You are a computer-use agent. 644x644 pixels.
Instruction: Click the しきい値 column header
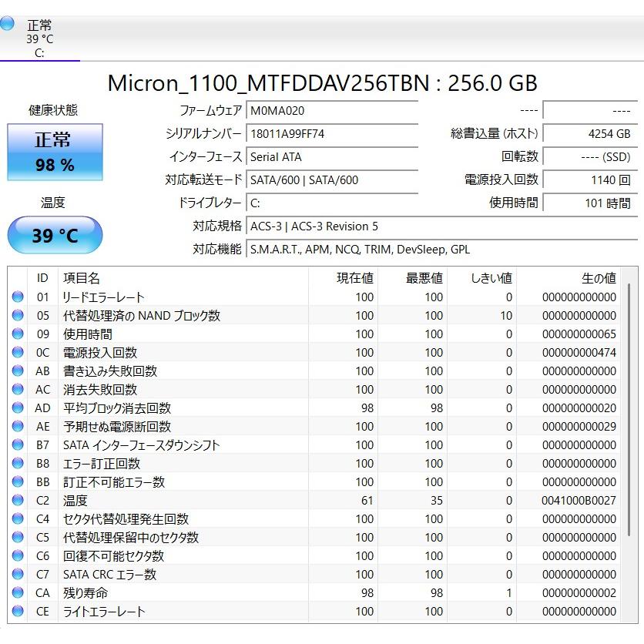pos(482,278)
